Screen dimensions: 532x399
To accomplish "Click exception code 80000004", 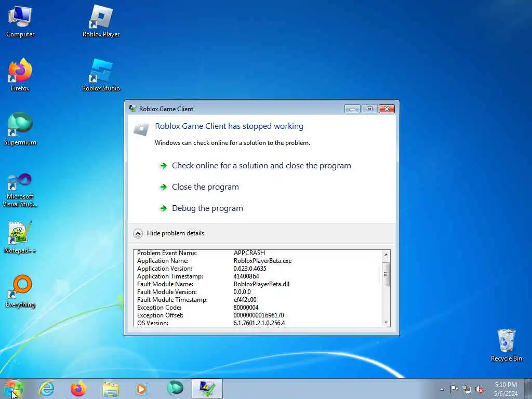I will [x=246, y=308].
